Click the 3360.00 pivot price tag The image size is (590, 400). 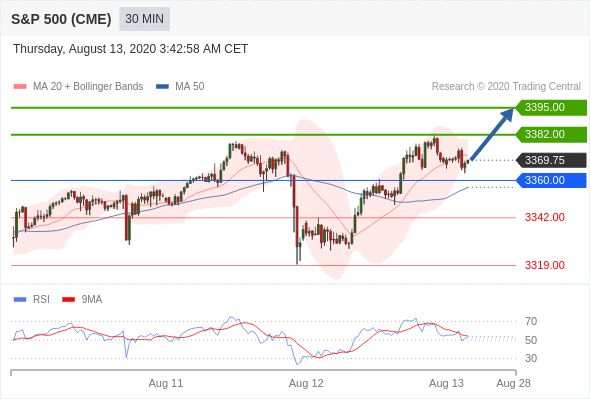point(551,180)
